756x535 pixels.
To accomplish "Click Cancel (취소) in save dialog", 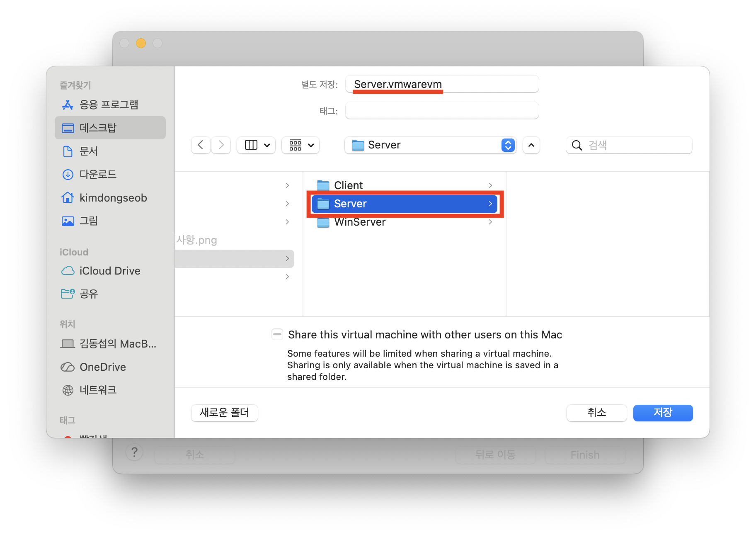I will [x=596, y=413].
